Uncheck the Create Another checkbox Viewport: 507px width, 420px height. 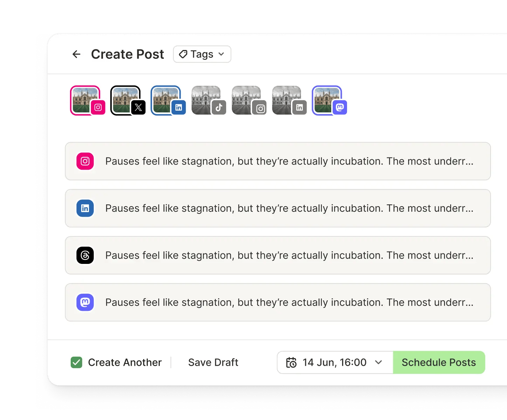[x=77, y=362]
